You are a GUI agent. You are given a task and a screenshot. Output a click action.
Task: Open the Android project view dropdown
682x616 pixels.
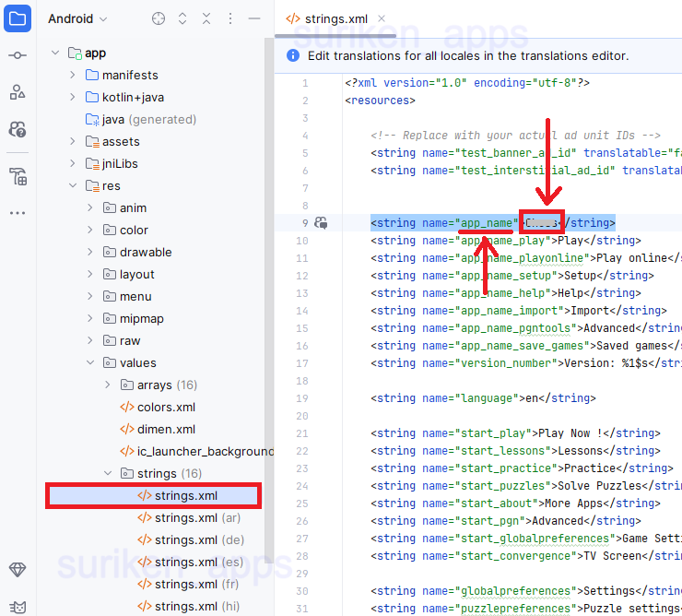click(x=77, y=18)
